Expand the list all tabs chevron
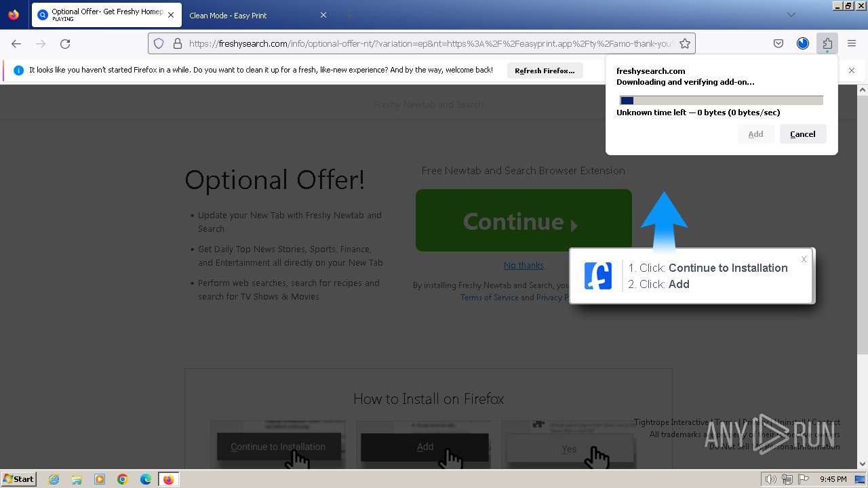This screenshot has height=488, width=868. (791, 15)
